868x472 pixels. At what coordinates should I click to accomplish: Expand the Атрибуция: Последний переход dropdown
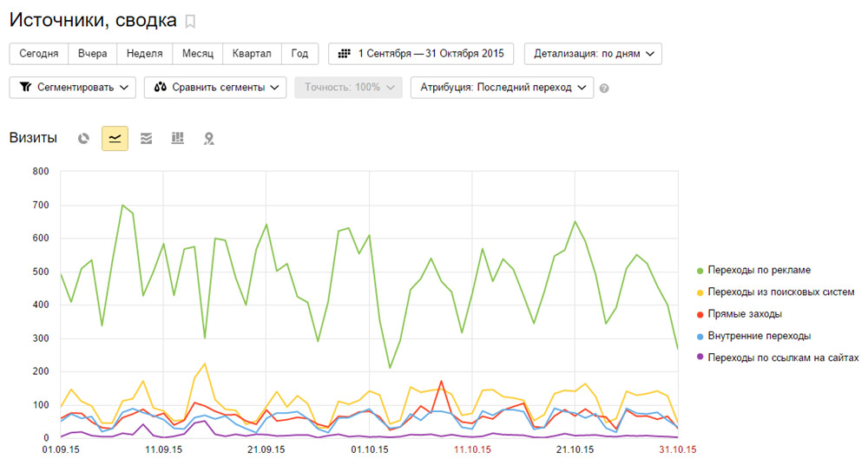tap(501, 87)
